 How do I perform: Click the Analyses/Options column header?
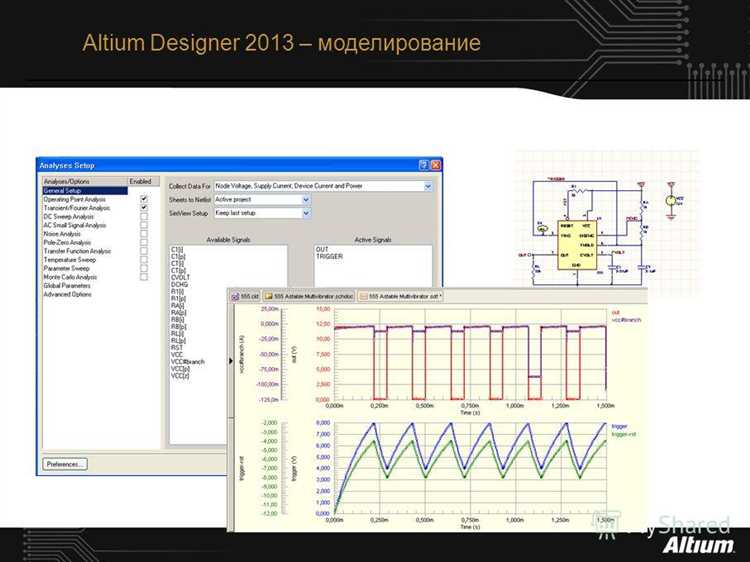[x=85, y=181]
